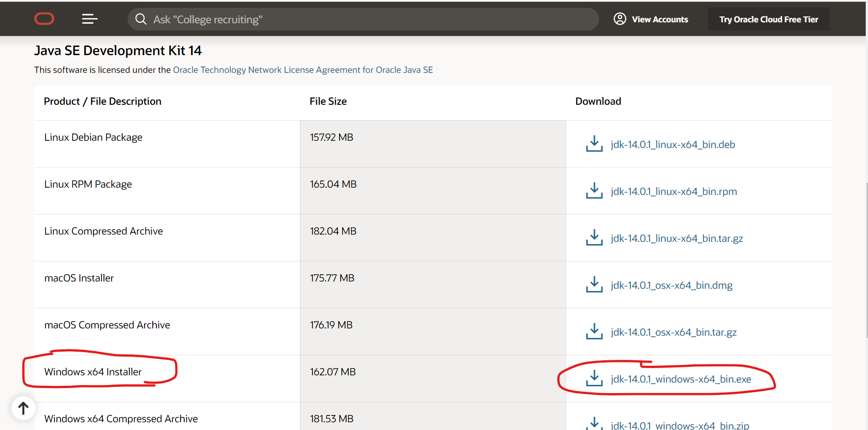Click download icon for linux-x64_bin.rpm
This screenshot has height=430, width=868.
coord(594,191)
